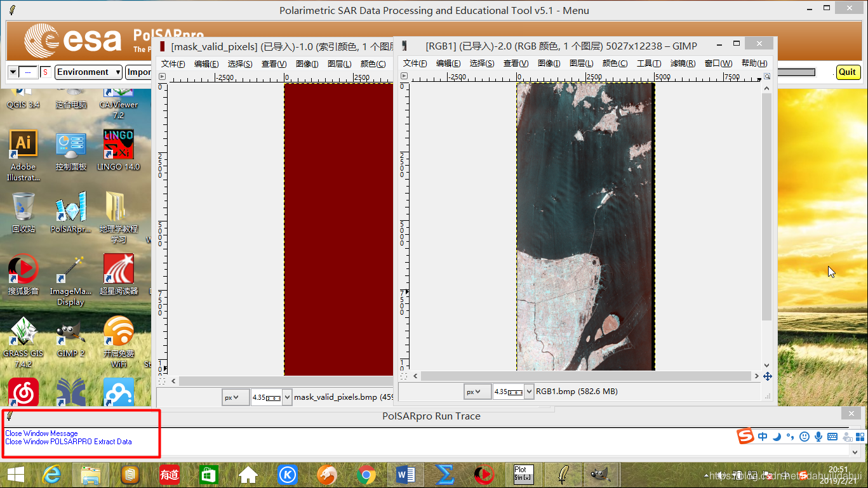The width and height of the screenshot is (868, 488).
Task: Click the dark red mask canvas
Action: coord(338,229)
